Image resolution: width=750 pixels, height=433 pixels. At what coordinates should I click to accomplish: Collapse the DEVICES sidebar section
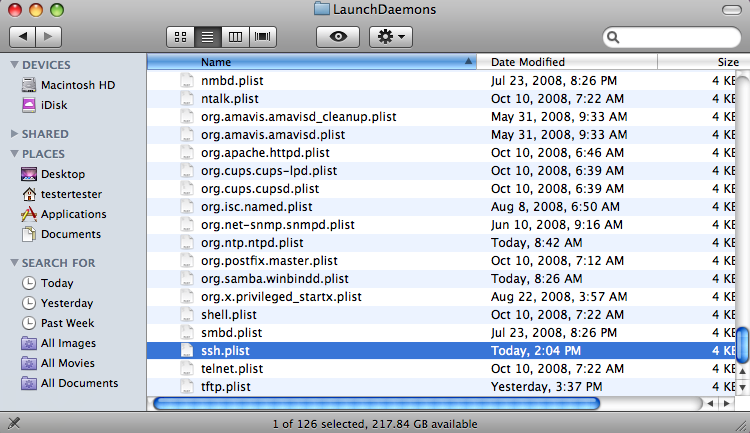14,65
